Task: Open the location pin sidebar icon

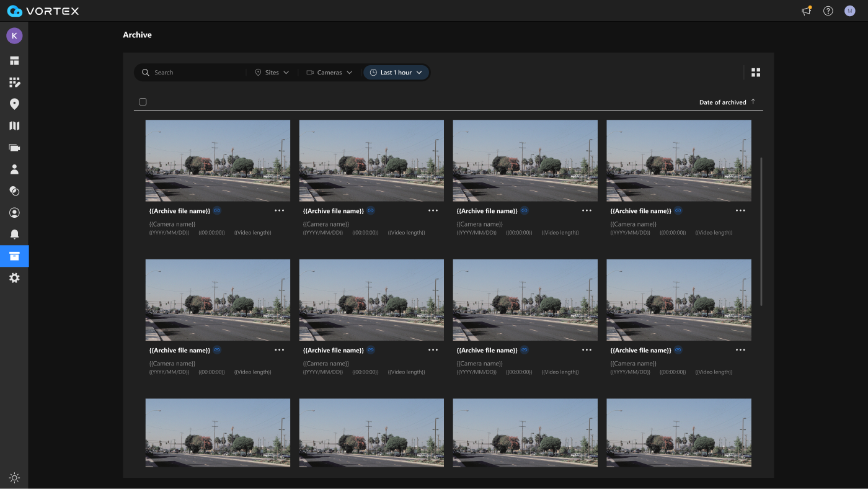Action: coord(14,104)
